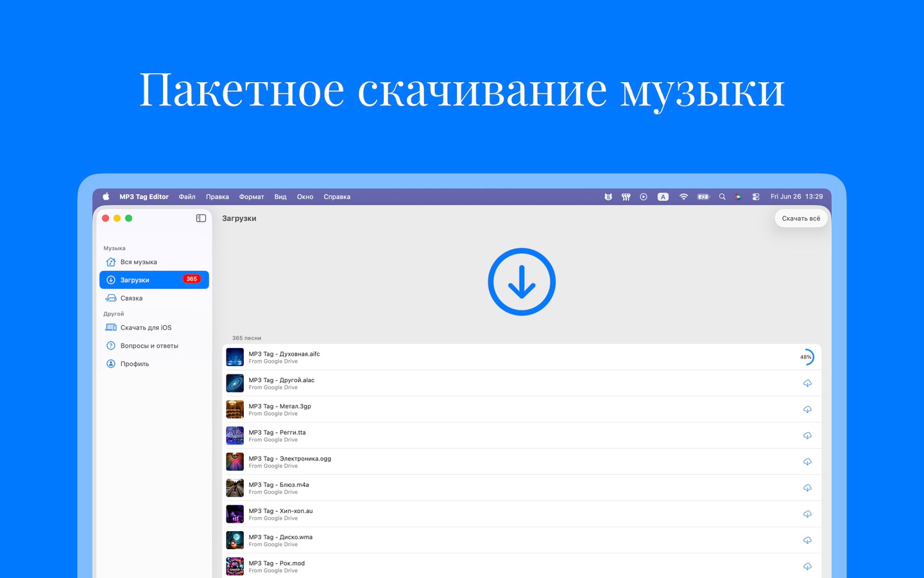Click the question mark icon beside Вопросы и ответы
924x578 pixels.
point(110,346)
